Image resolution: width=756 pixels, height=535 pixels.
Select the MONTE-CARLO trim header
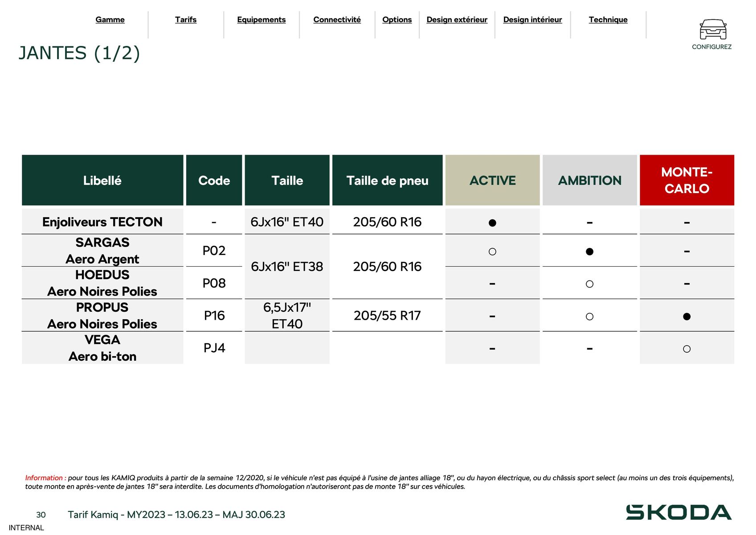pos(687,180)
